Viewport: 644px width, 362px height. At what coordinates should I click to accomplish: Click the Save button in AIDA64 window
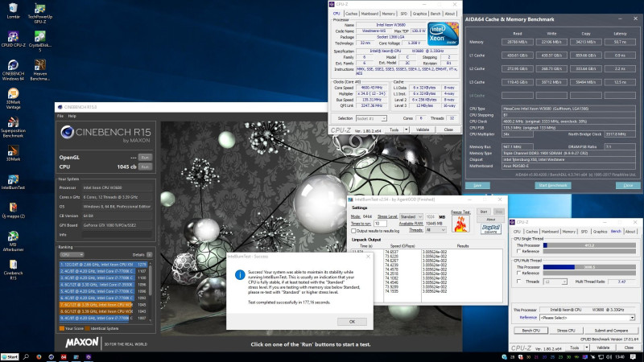477,186
